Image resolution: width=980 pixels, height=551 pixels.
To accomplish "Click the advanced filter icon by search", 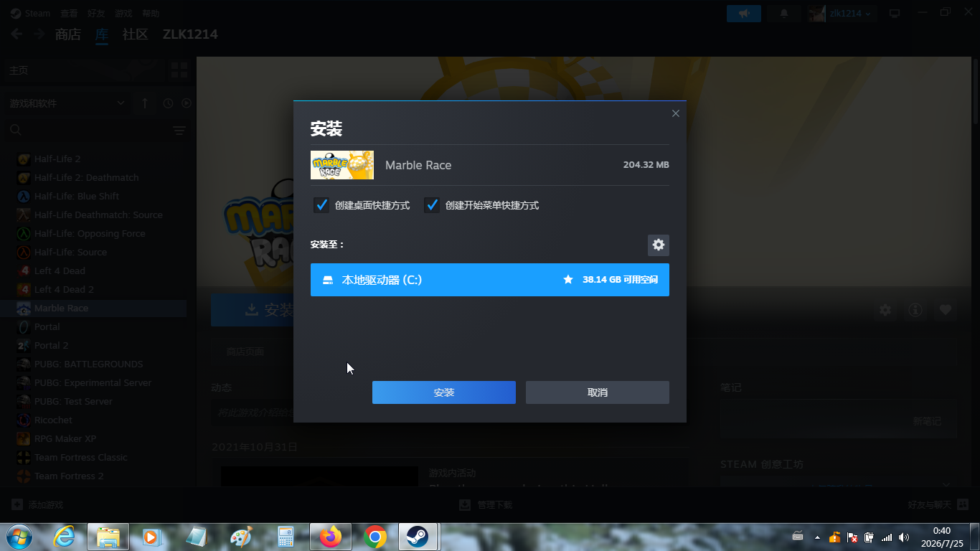I will [x=179, y=130].
